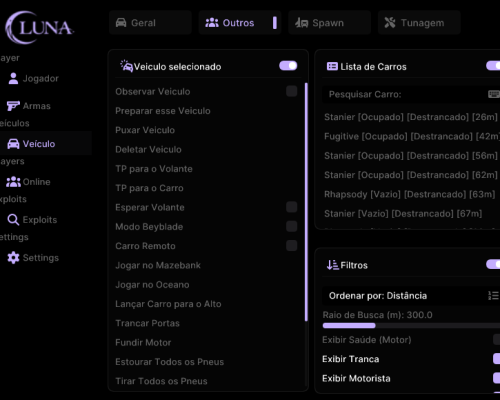500x400 pixels.
Task: Click Fundir Motor
Action: click(x=143, y=343)
